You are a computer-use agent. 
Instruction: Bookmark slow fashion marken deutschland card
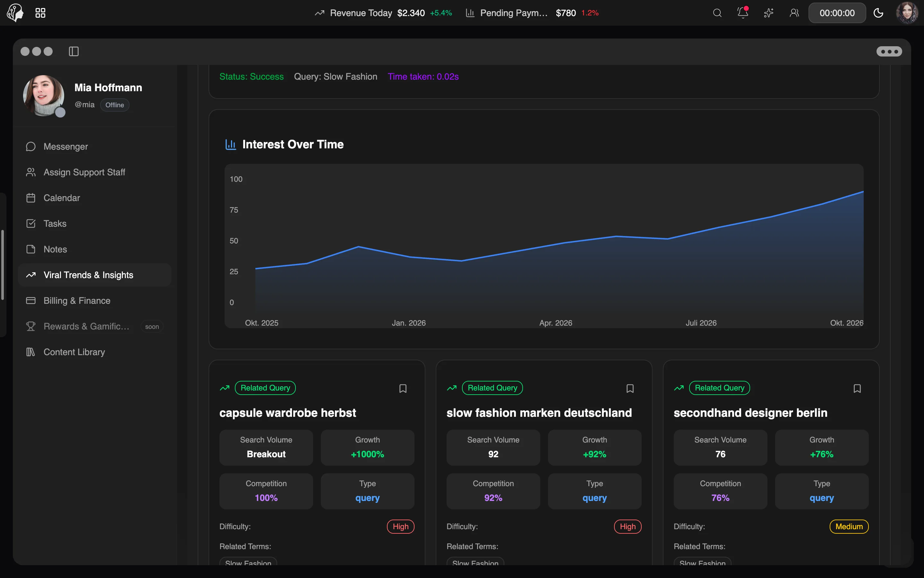pos(630,389)
